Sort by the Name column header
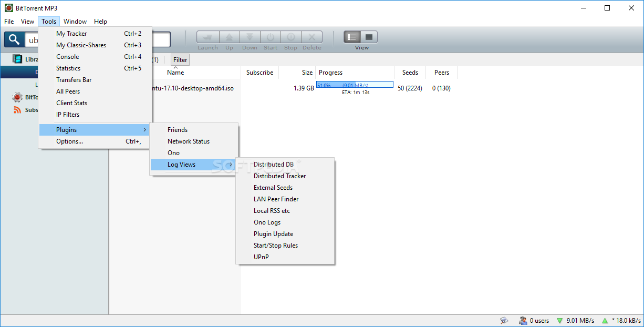This screenshot has width=644, height=327. click(x=175, y=73)
